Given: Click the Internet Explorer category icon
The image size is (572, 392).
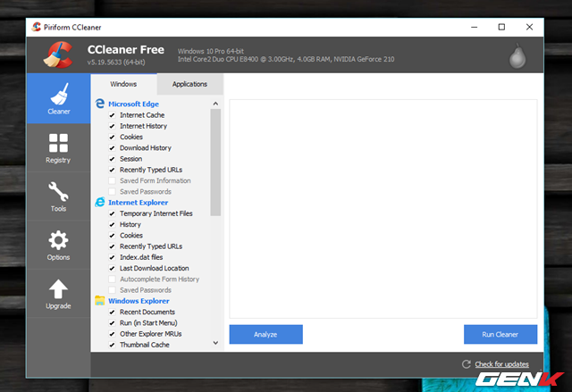Looking at the screenshot, I should point(99,203).
